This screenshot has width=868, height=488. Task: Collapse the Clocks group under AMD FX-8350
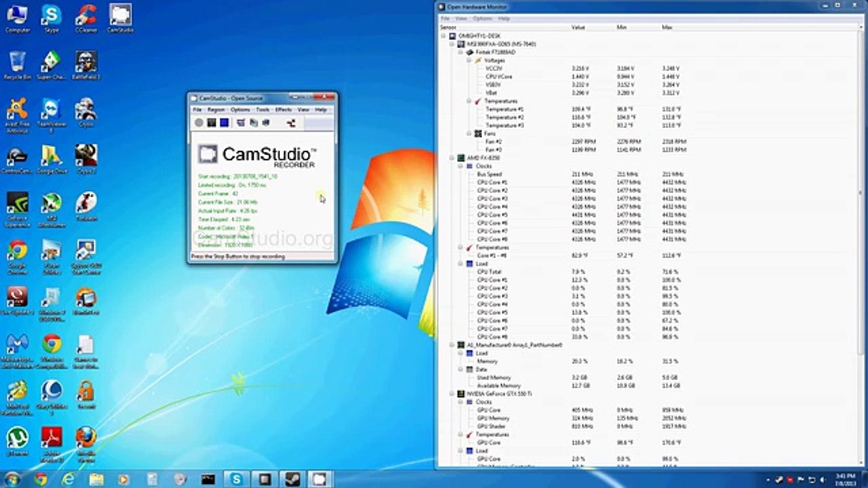(x=460, y=165)
